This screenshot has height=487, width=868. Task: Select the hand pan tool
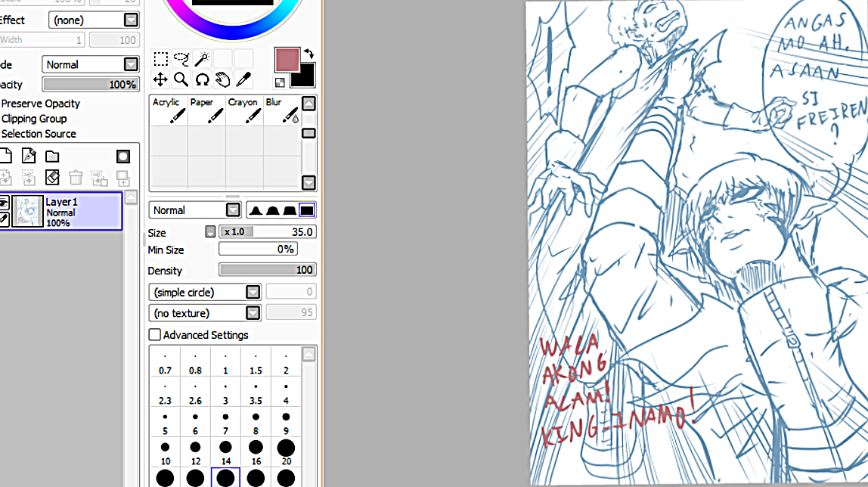(x=222, y=79)
